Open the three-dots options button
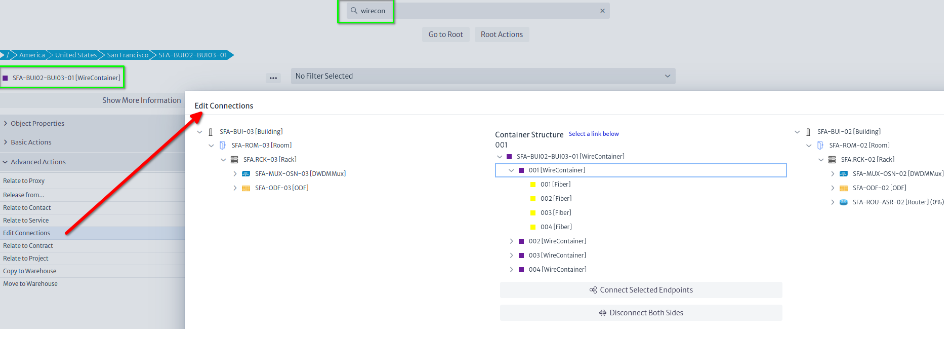Screen dimensions: 944x363 273,78
